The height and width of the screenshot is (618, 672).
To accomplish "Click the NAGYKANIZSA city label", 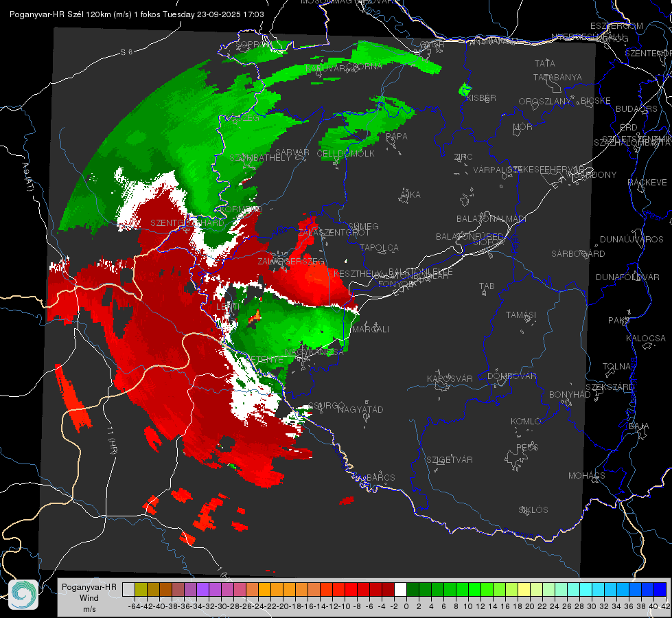I will coord(314,352).
